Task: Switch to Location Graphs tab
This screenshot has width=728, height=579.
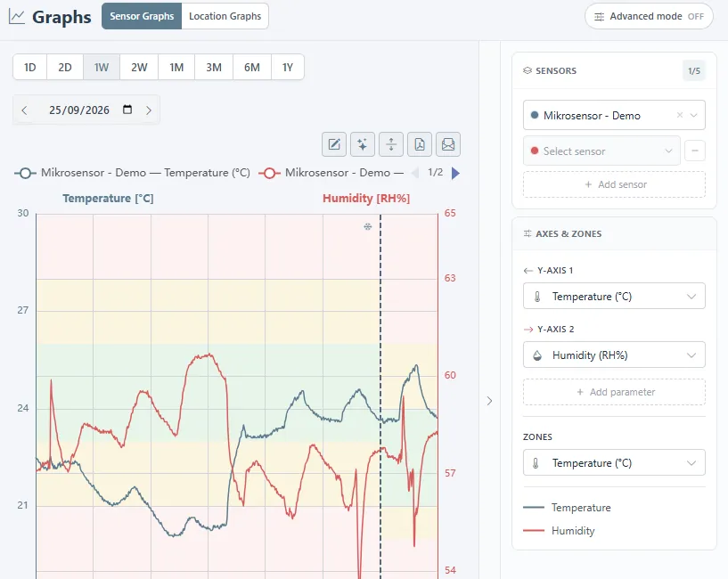Action: [x=225, y=16]
